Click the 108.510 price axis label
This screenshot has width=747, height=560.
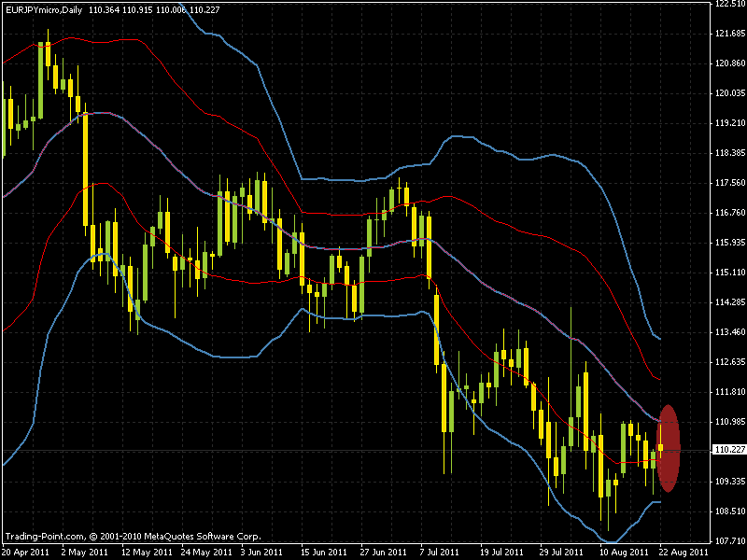click(x=730, y=511)
